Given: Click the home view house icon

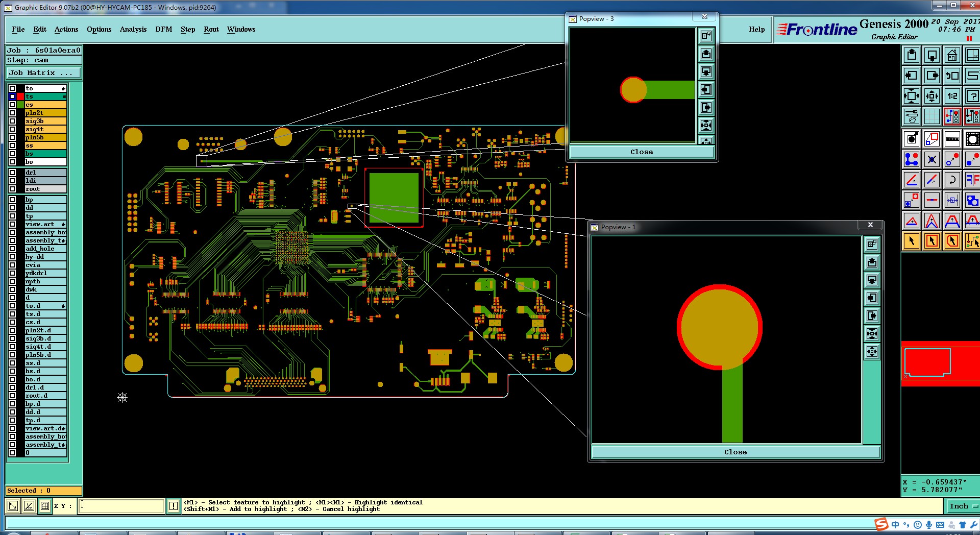Looking at the screenshot, I should [952, 56].
